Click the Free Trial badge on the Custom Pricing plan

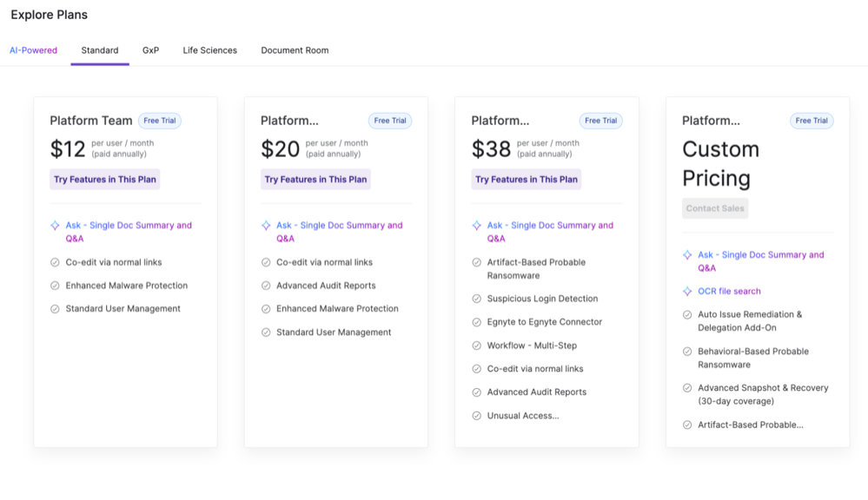[812, 121]
